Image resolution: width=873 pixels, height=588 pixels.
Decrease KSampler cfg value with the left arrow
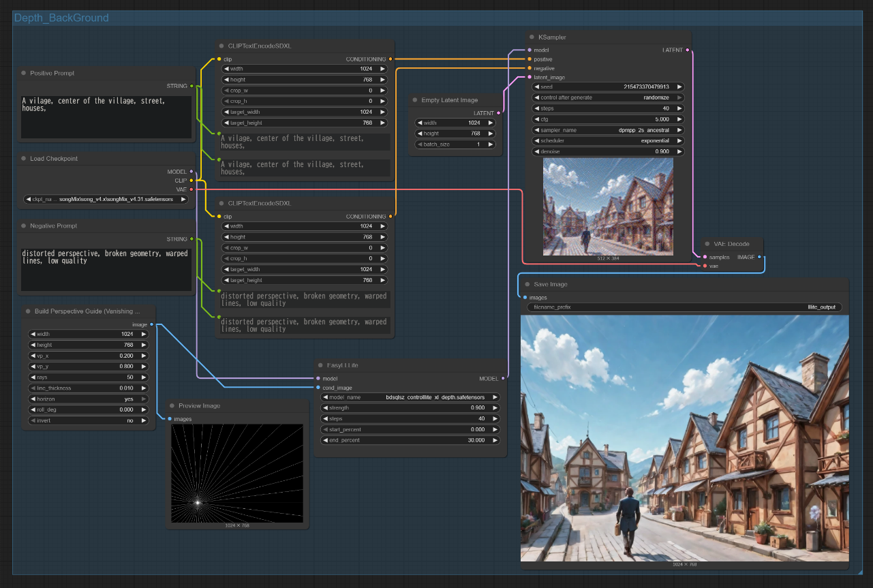click(x=536, y=119)
